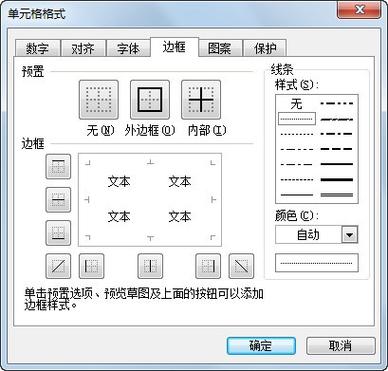Toggle the middle vertical border button

150,266
